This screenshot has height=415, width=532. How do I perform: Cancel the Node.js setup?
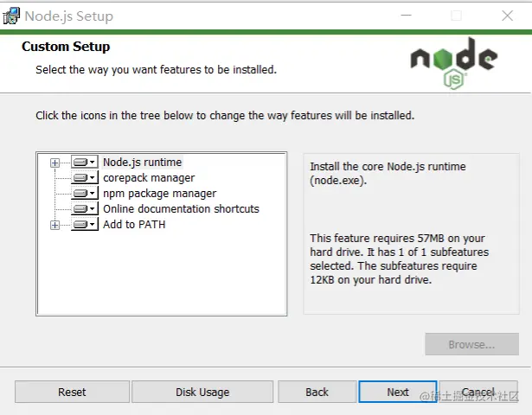click(478, 392)
